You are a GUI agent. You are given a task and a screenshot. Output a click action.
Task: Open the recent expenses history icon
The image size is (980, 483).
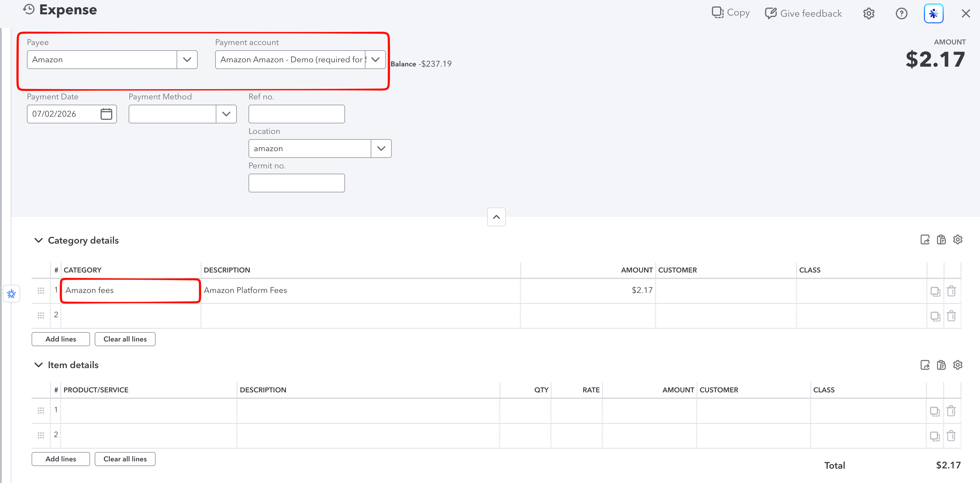coord(29,10)
